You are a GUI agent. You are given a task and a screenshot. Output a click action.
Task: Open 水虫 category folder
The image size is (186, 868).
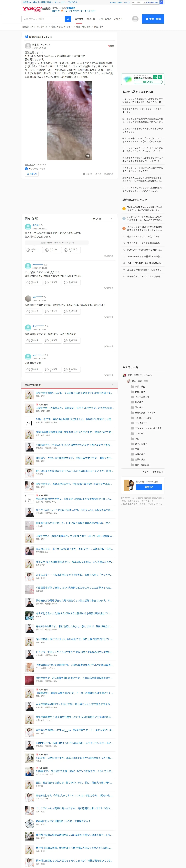click(x=135, y=439)
